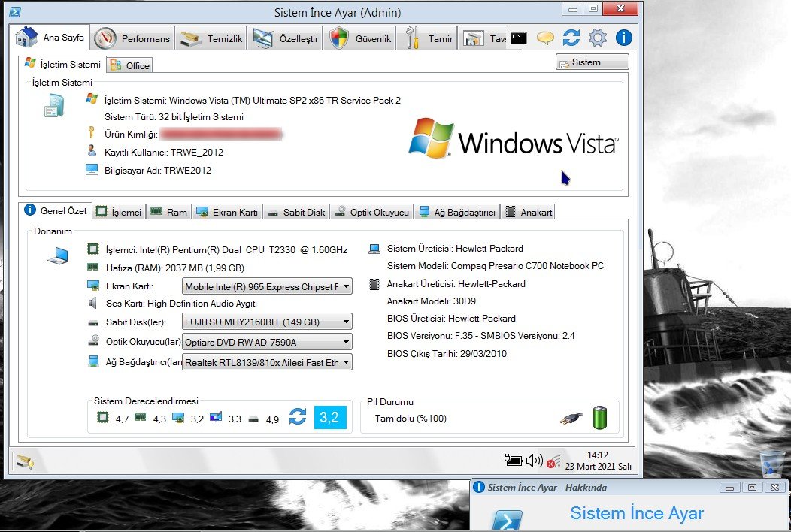Viewport: 791px width, 532px height.
Task: Click the power status icon in status bar
Action: (513, 460)
